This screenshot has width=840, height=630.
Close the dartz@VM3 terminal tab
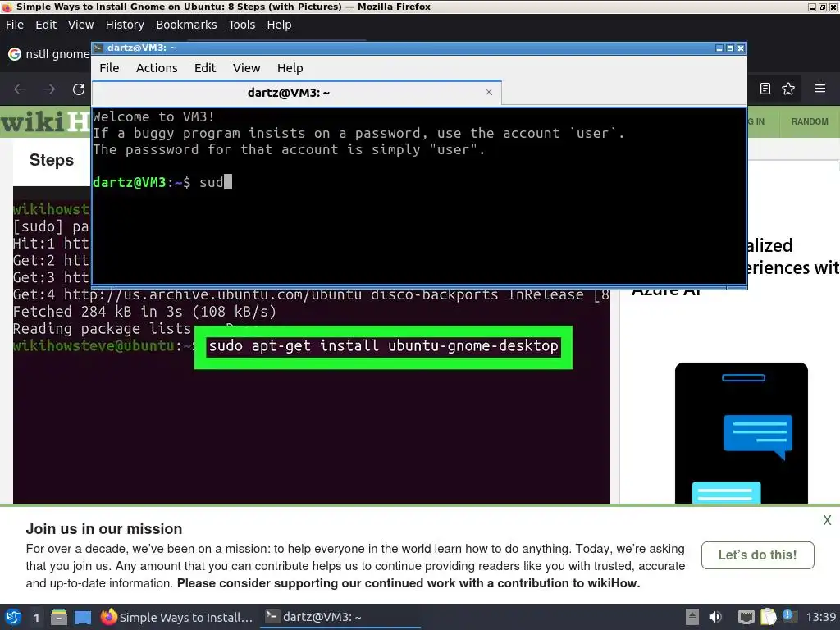[x=489, y=92]
